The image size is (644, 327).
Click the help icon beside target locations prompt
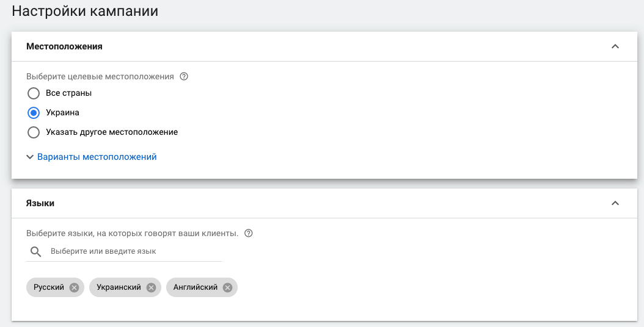coord(184,77)
